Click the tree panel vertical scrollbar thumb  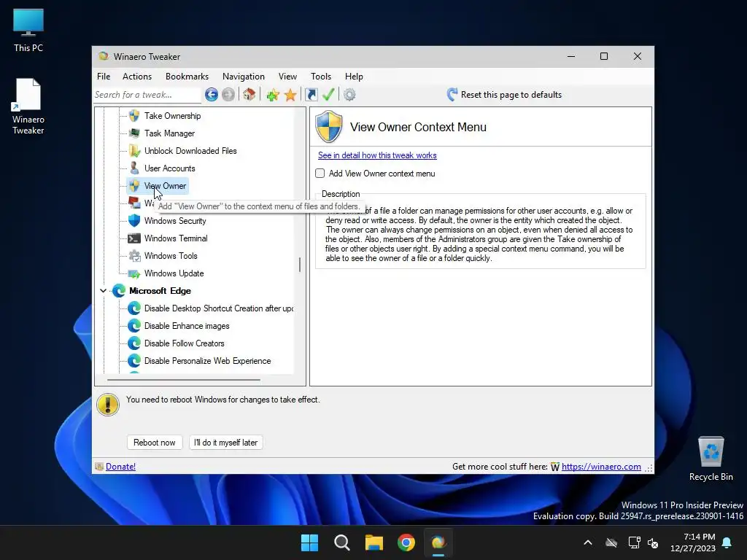click(x=300, y=265)
